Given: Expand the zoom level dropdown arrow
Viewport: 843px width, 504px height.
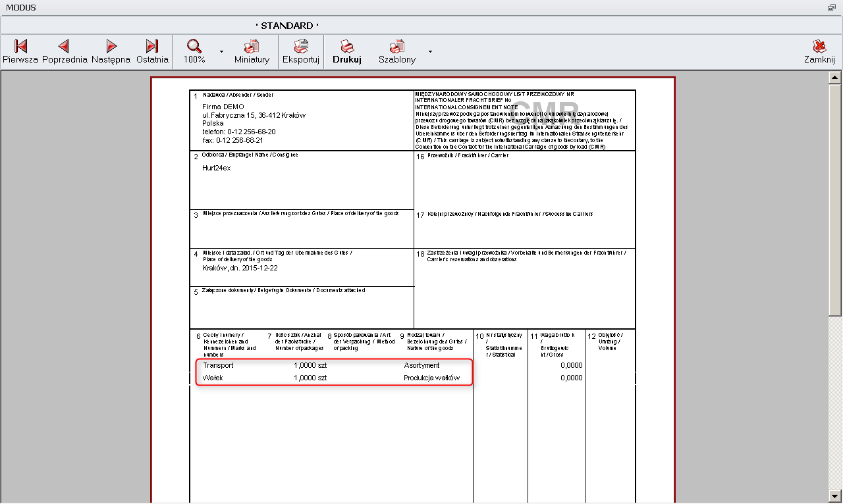Looking at the screenshot, I should point(221,51).
